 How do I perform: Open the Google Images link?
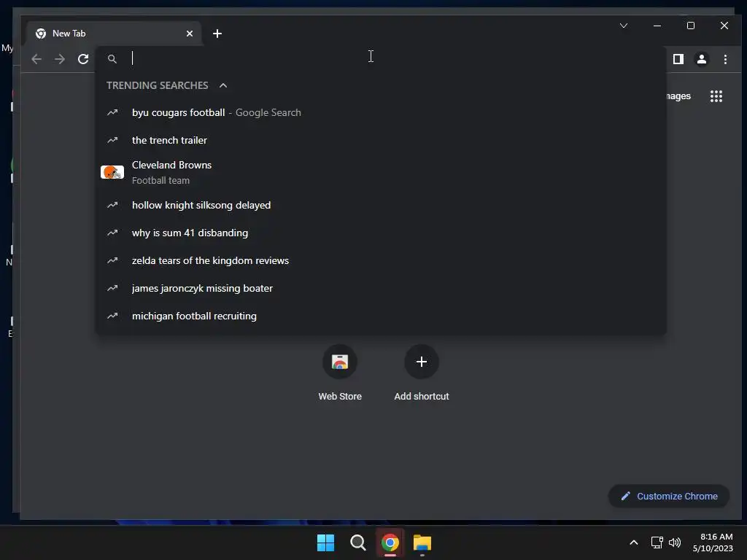click(678, 96)
